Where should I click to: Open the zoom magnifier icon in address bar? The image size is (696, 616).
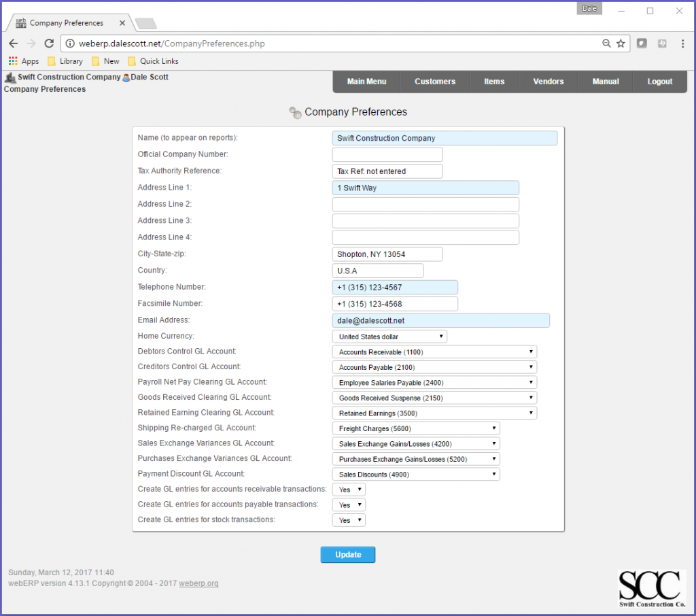click(606, 44)
